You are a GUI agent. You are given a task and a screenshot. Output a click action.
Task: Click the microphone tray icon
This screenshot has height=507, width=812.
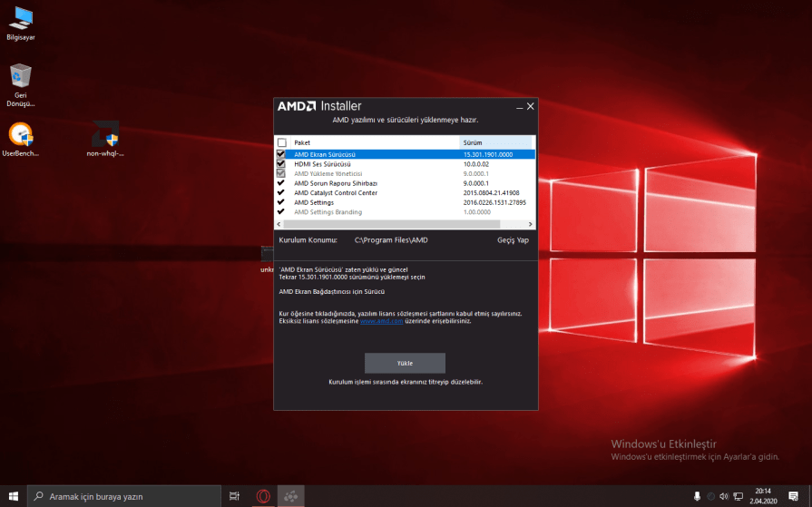click(697, 496)
